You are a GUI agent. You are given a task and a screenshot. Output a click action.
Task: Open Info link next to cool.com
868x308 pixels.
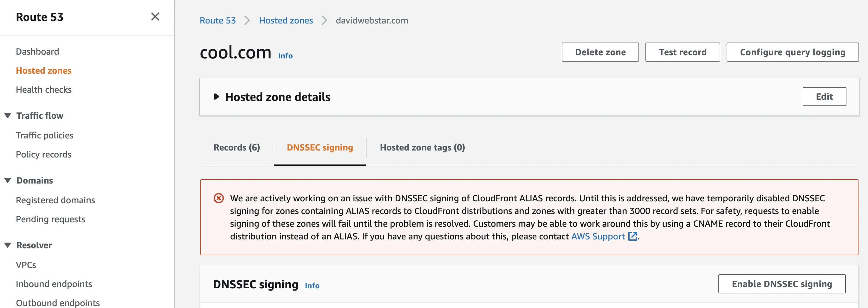285,56
